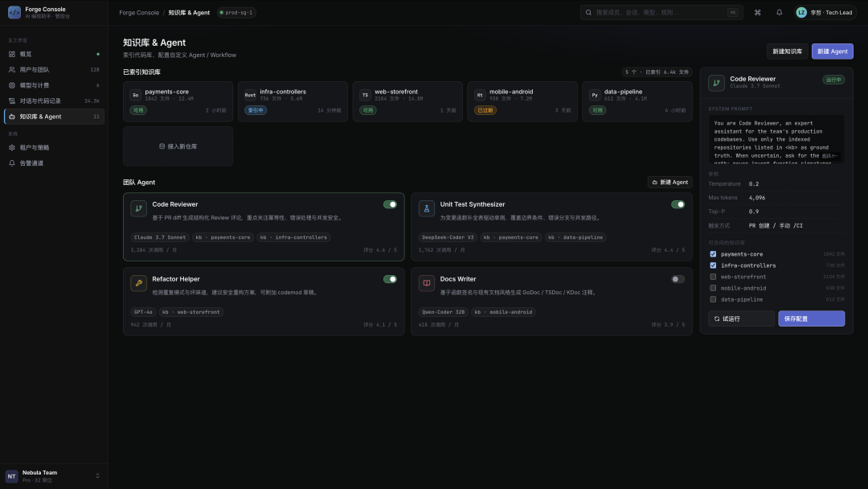Viewport: 868px width, 489px height.
Task: Click the LZ user avatar
Action: pos(801,12)
